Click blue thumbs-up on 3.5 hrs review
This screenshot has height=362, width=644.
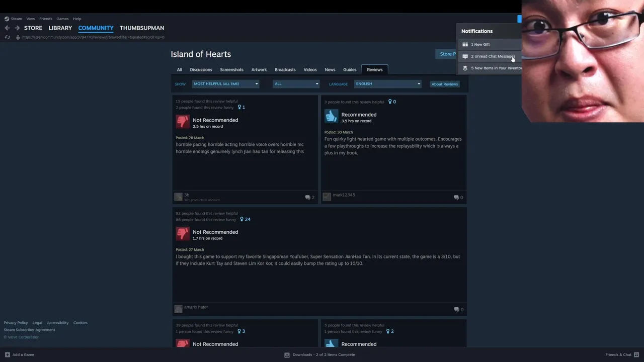coord(331,116)
